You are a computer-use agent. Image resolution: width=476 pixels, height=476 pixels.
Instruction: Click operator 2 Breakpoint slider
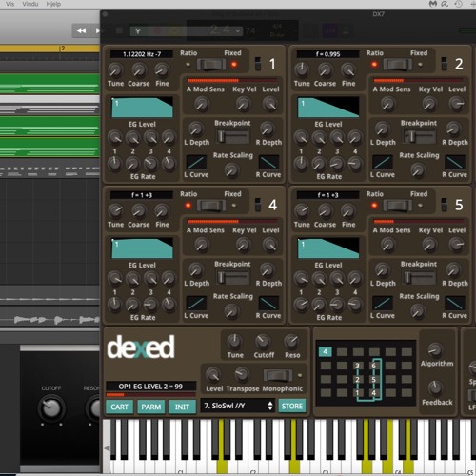419,137
